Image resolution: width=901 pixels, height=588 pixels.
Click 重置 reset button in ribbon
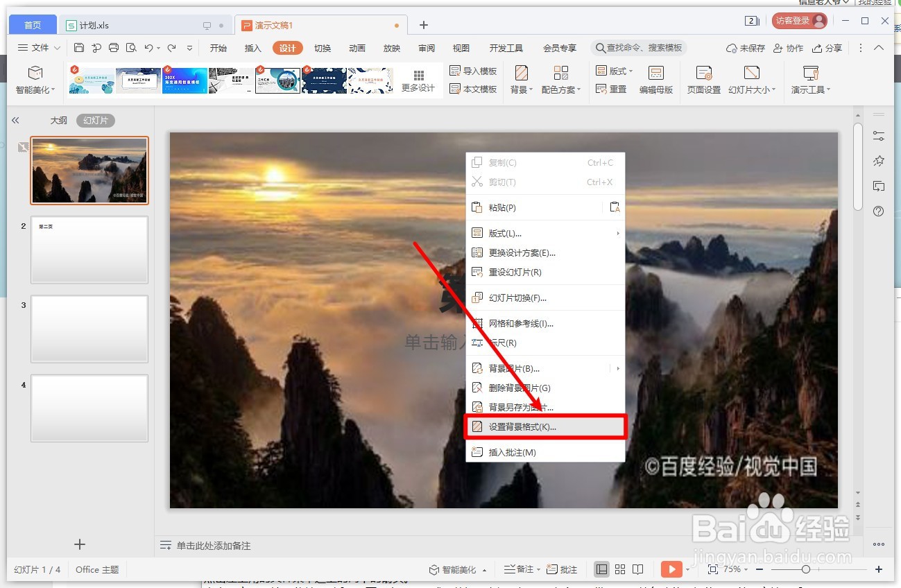[x=611, y=89]
